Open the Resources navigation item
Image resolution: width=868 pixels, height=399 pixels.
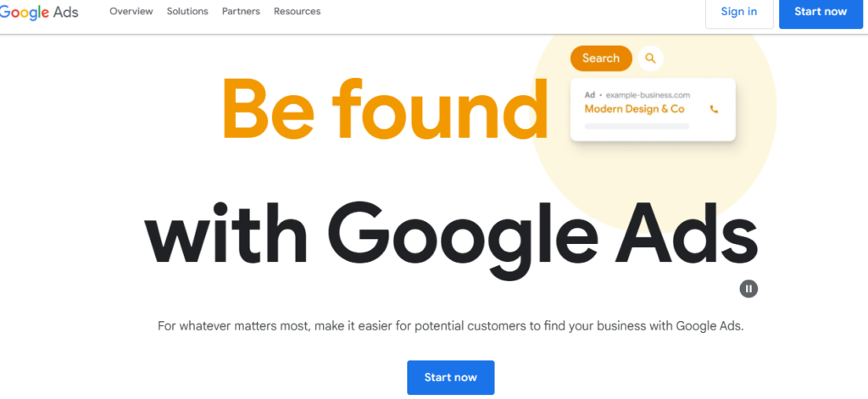tap(297, 12)
